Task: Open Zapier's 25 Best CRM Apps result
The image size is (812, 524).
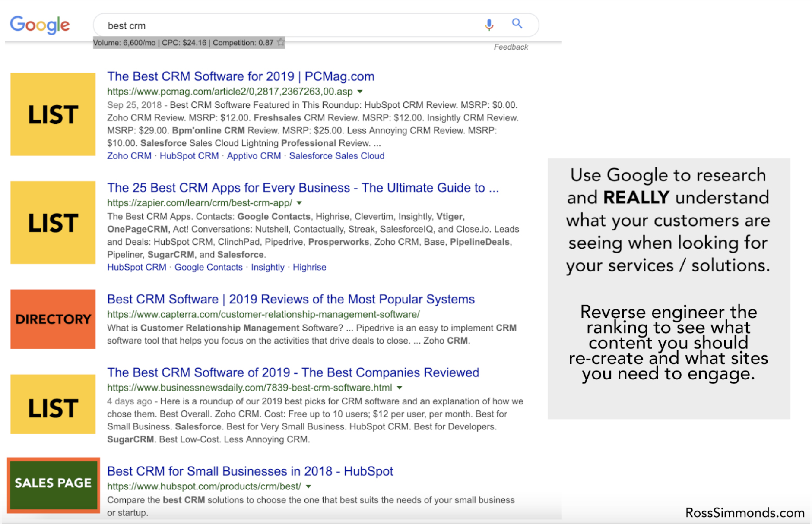Action: (x=302, y=188)
